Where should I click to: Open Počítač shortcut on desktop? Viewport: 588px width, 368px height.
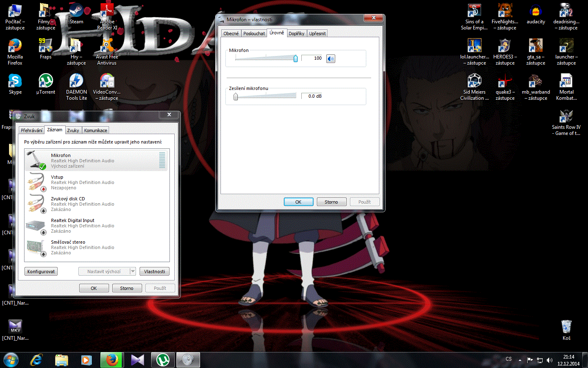point(15,17)
